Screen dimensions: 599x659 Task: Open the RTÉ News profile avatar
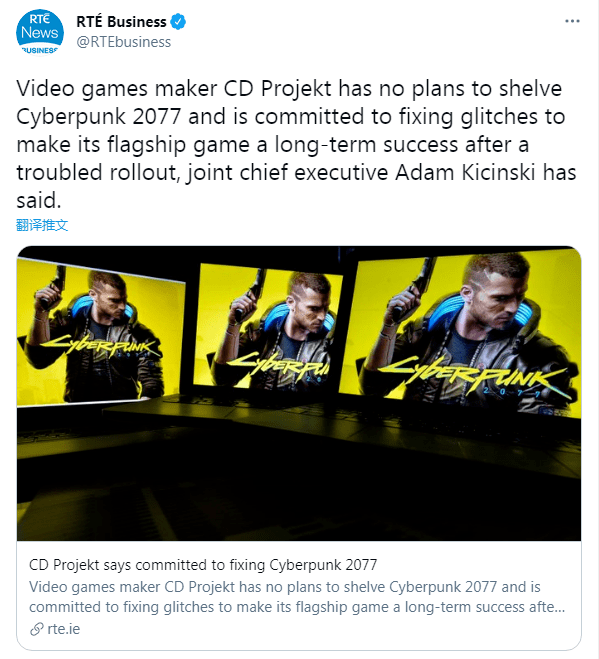pos(40,32)
